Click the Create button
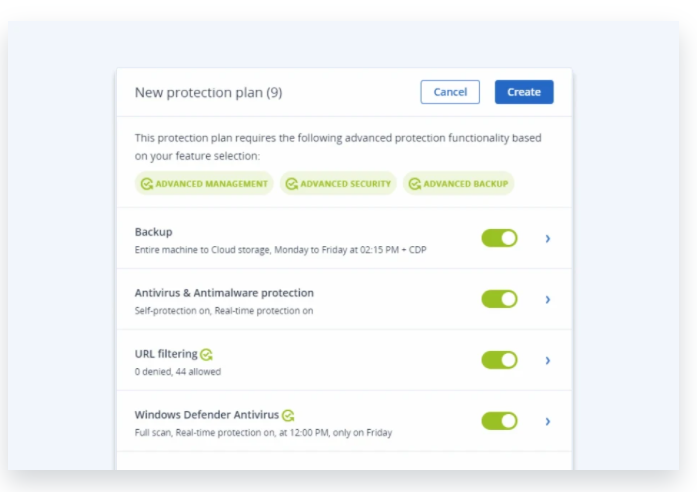 [x=524, y=92]
